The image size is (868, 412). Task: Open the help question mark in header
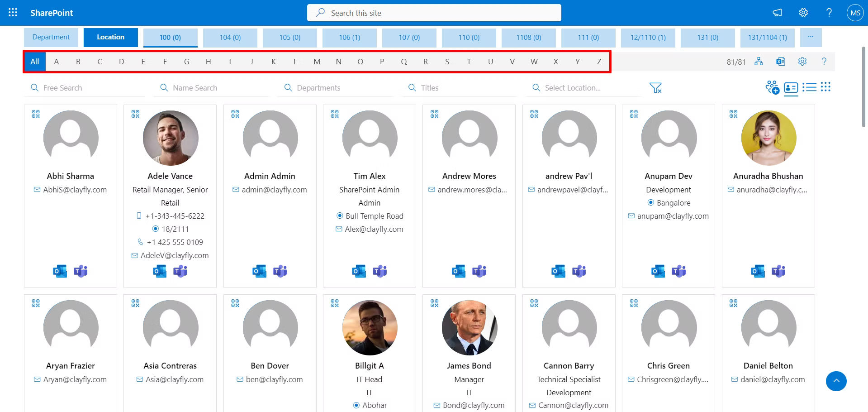pyautogui.click(x=829, y=13)
